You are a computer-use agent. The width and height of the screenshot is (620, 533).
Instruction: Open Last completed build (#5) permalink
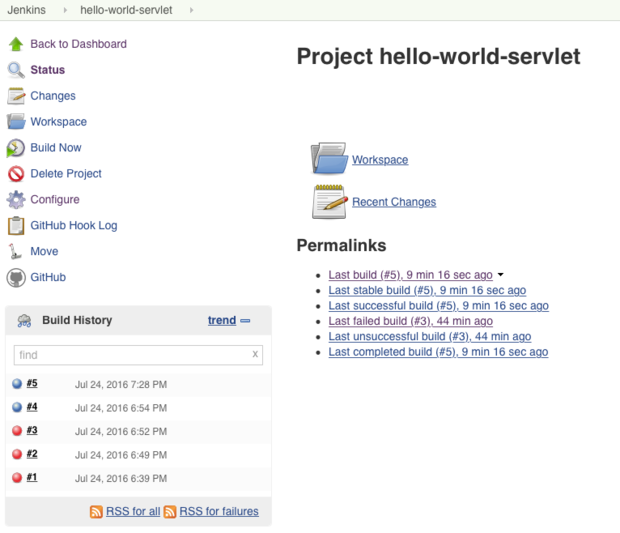point(438,352)
